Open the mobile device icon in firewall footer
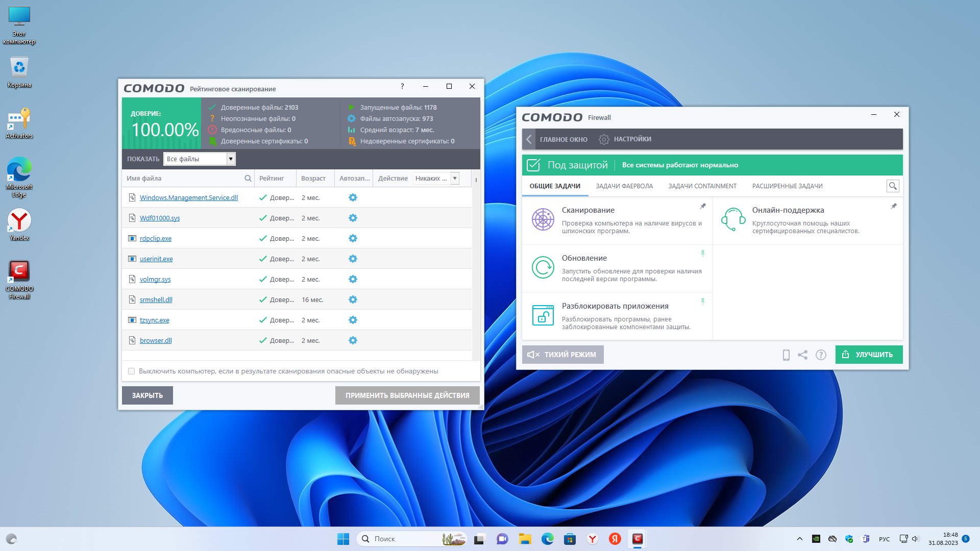The width and height of the screenshot is (980, 551). tap(786, 355)
